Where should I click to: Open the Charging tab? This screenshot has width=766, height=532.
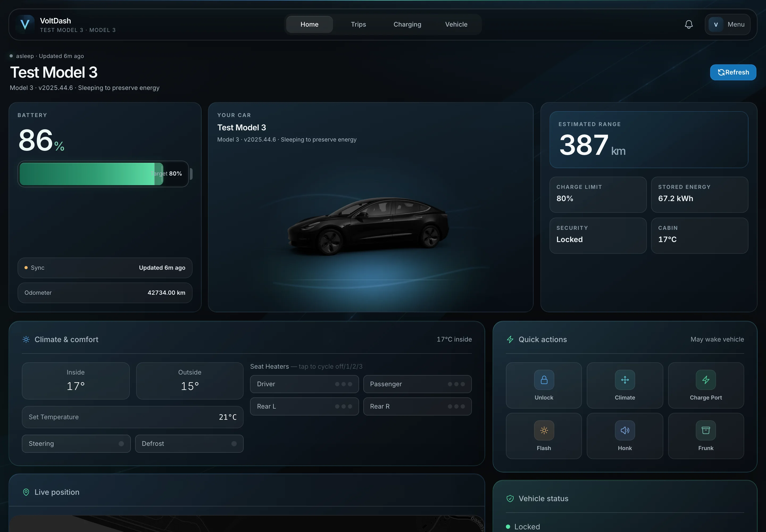pos(407,24)
